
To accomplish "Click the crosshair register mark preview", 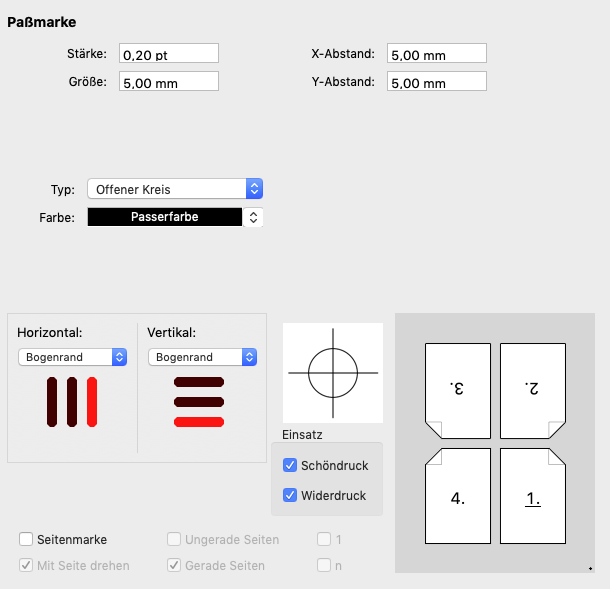I will pyautogui.click(x=333, y=373).
